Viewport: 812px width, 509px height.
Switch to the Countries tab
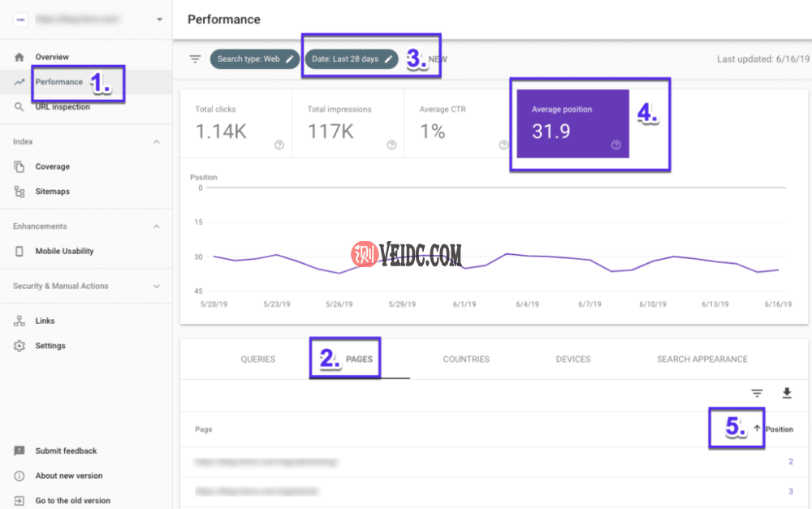[x=466, y=359]
